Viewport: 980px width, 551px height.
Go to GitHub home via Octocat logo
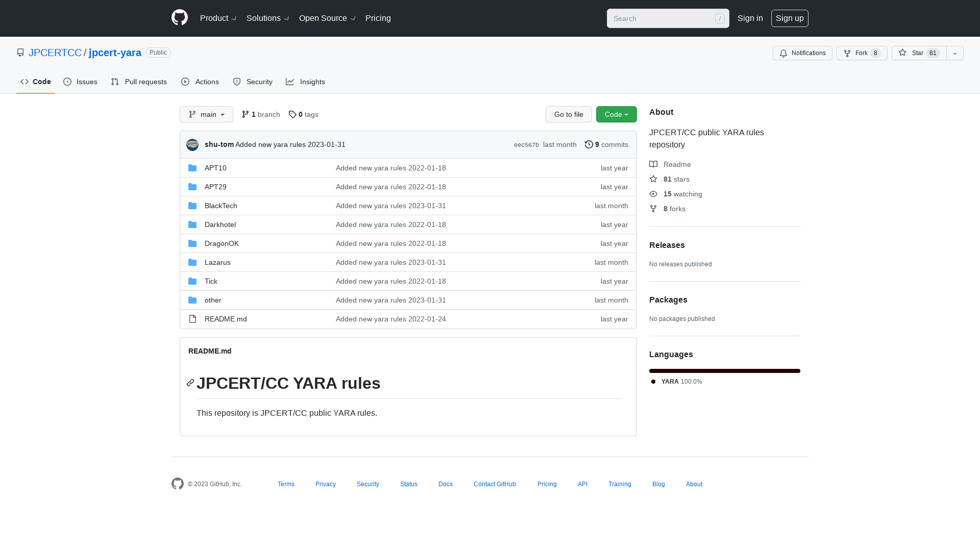point(180,18)
